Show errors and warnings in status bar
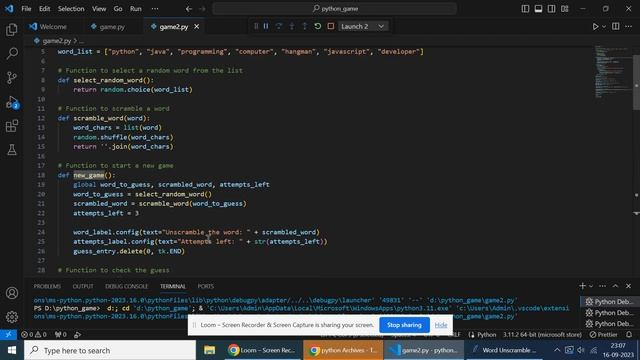The width and height of the screenshot is (640, 360). pyautogui.click(x=34, y=334)
